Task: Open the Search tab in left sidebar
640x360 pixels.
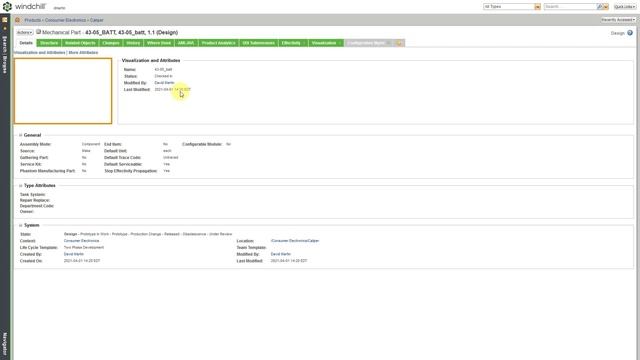Action: [x=5, y=45]
